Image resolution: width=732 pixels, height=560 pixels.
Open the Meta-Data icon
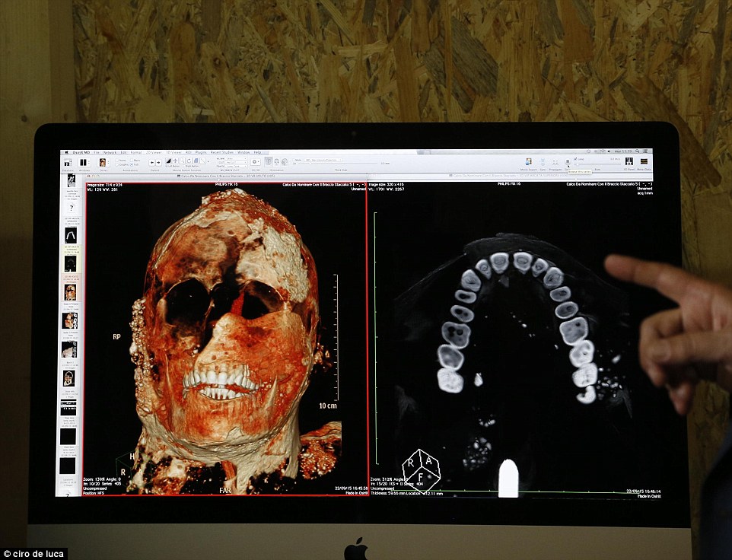click(644, 161)
